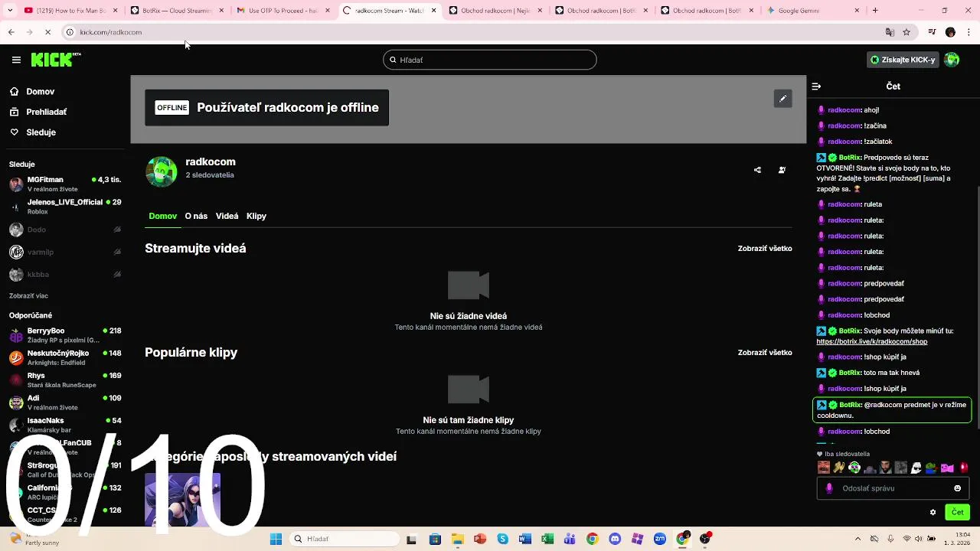Click Zobraziť všetko for Streamujte videá
This screenshot has width=980, height=551.
point(765,249)
